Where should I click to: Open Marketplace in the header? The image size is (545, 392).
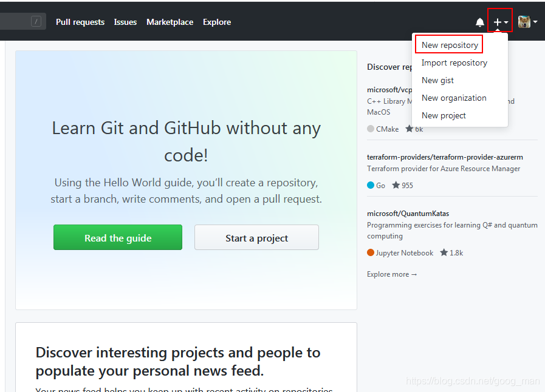click(x=170, y=22)
